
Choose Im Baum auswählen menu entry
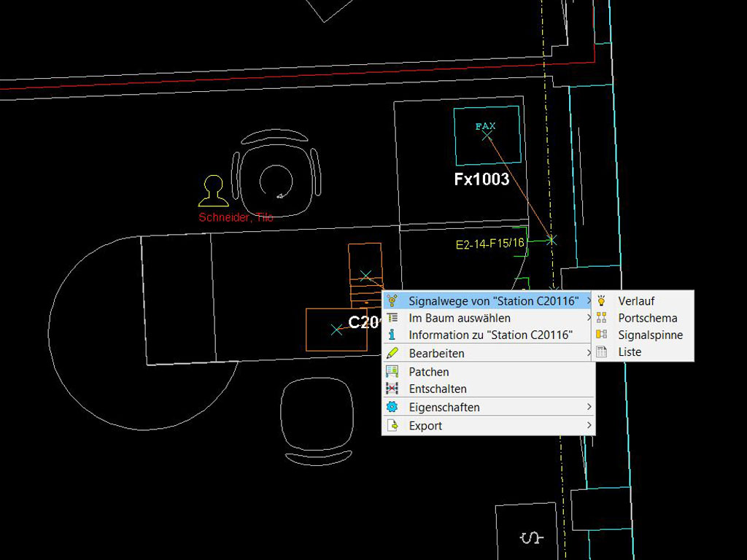[x=488, y=318]
